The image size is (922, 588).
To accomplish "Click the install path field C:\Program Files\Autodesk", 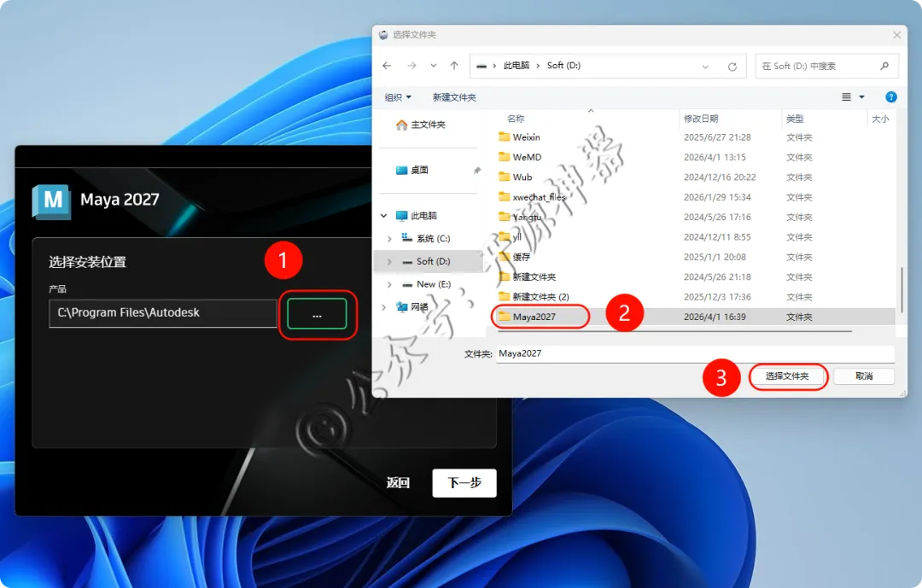I will (163, 313).
